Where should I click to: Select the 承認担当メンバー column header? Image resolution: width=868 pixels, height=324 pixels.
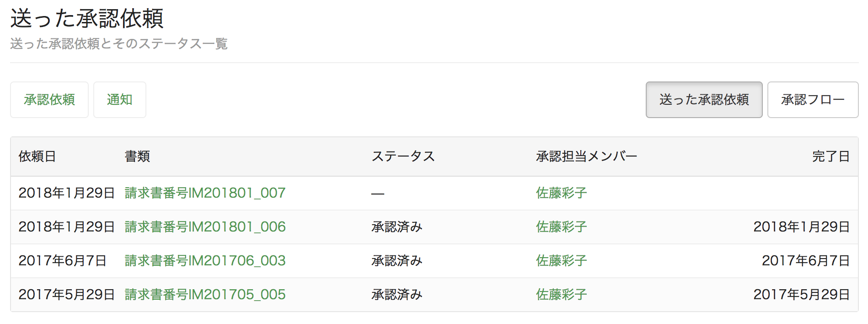coord(586,157)
